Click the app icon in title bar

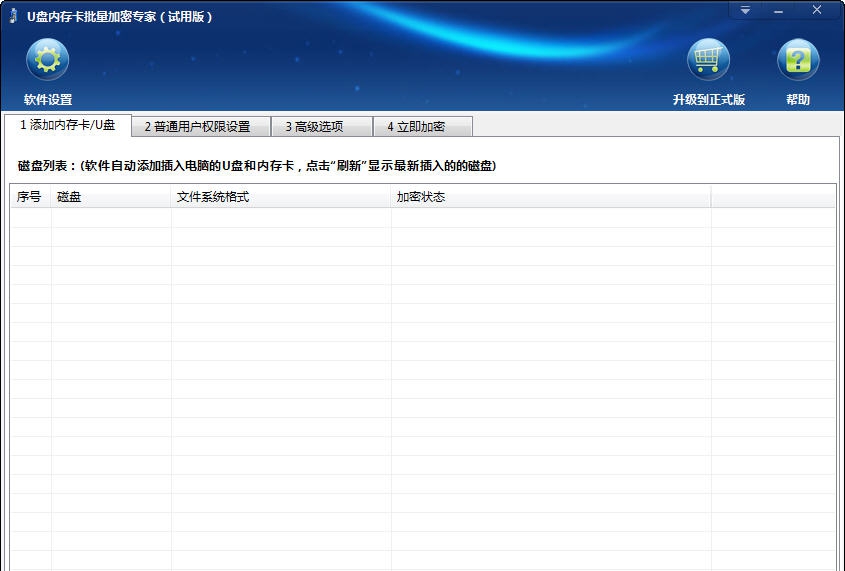coord(13,16)
